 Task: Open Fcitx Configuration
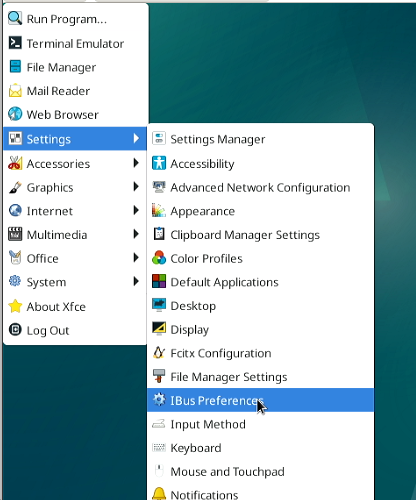coord(261,353)
